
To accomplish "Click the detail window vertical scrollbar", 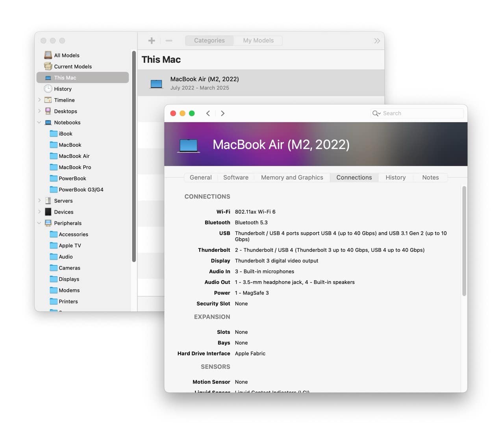I will (464, 241).
